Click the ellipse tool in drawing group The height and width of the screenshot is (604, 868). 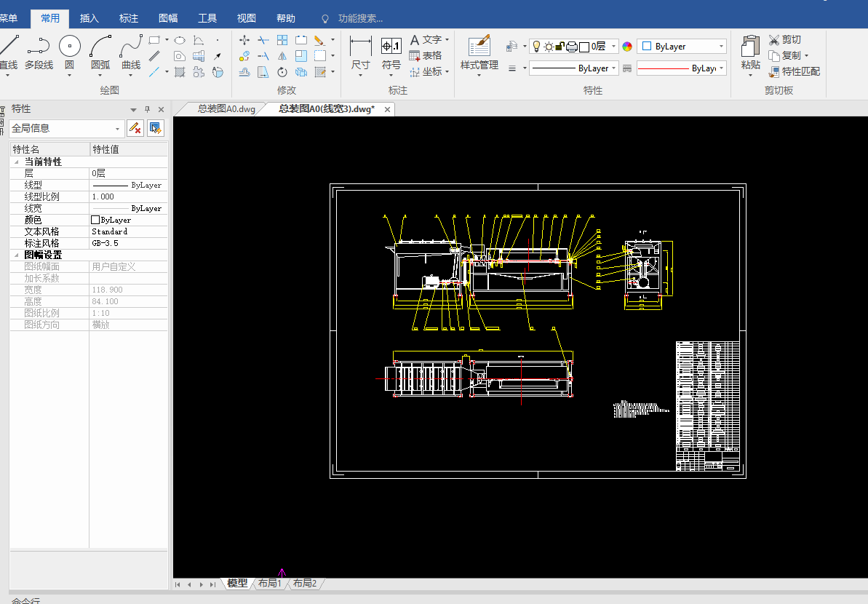[179, 40]
